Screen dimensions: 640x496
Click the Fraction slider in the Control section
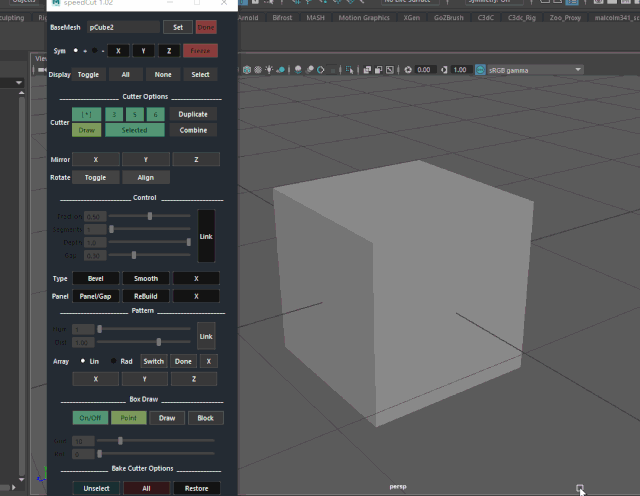[150, 216]
